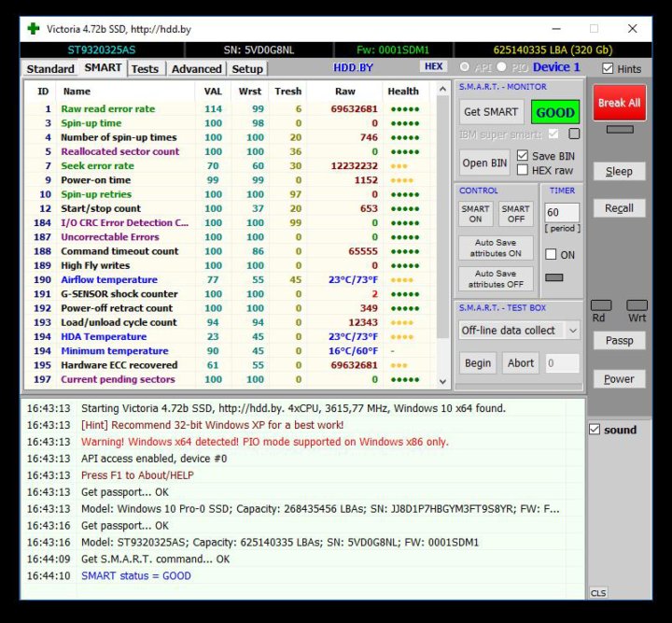Switch to the Tests tab
This screenshot has height=623, width=672.
click(145, 68)
